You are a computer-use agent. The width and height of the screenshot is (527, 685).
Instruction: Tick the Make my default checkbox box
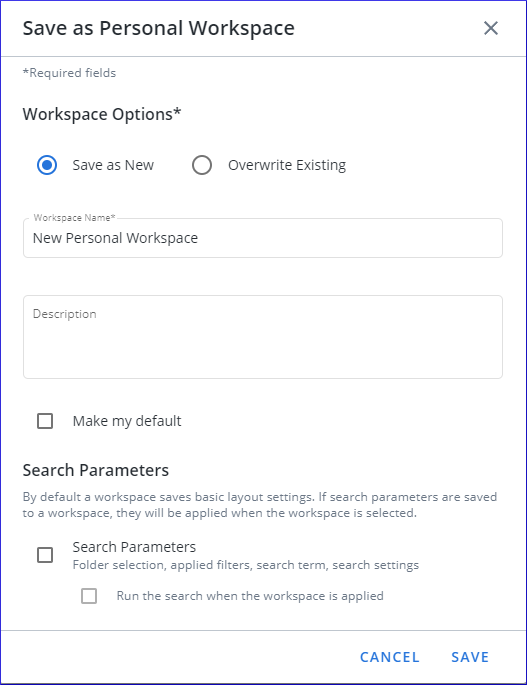pyautogui.click(x=45, y=421)
